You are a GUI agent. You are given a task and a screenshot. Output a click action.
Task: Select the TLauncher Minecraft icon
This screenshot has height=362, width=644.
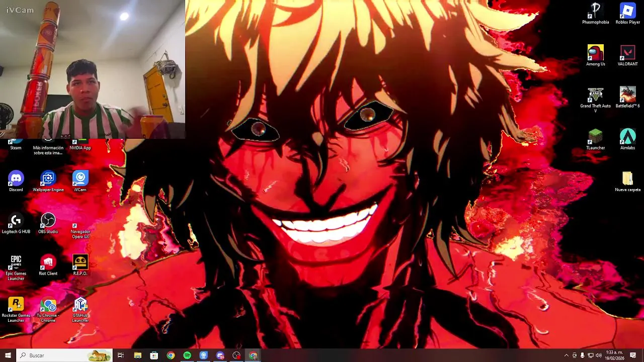tap(596, 139)
